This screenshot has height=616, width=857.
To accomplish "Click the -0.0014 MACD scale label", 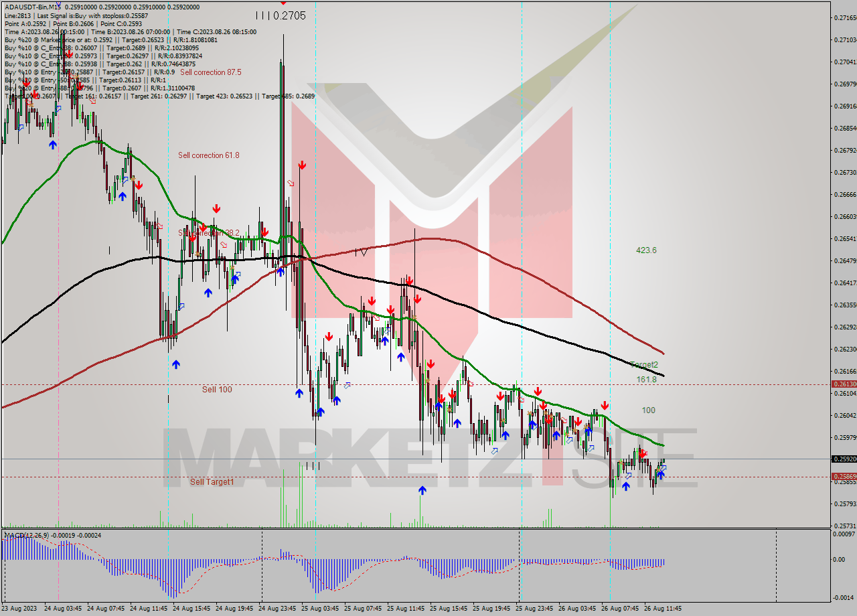I will tap(844, 597).
